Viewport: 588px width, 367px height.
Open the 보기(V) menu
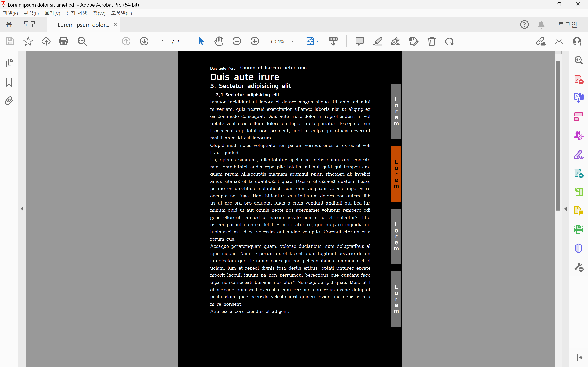click(52, 13)
